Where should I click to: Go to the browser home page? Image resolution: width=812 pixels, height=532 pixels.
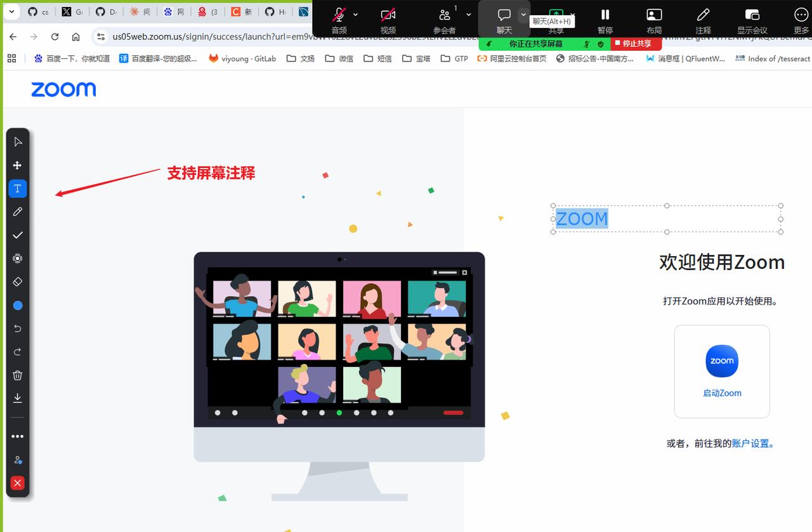coord(76,37)
